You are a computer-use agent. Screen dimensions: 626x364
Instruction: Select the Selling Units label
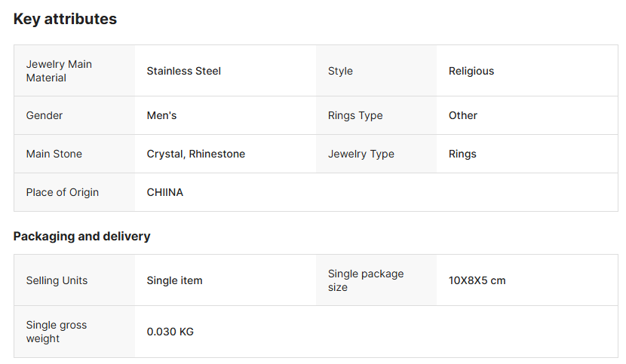click(x=57, y=280)
